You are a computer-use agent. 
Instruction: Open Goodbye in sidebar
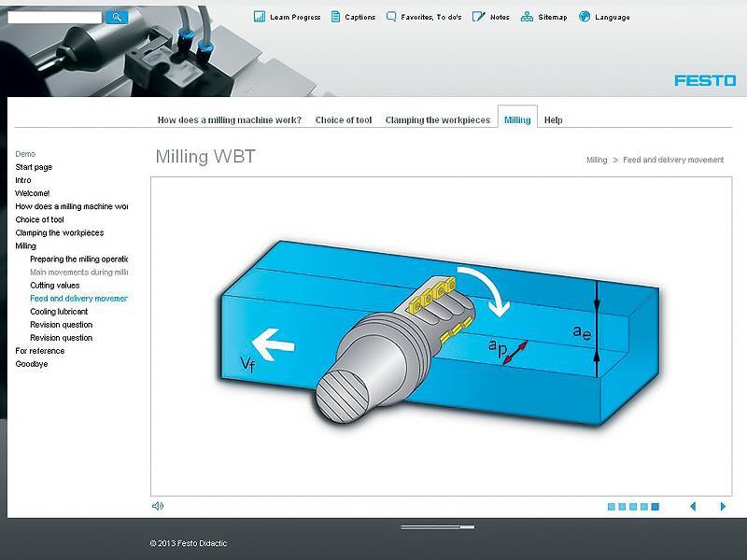coord(32,364)
